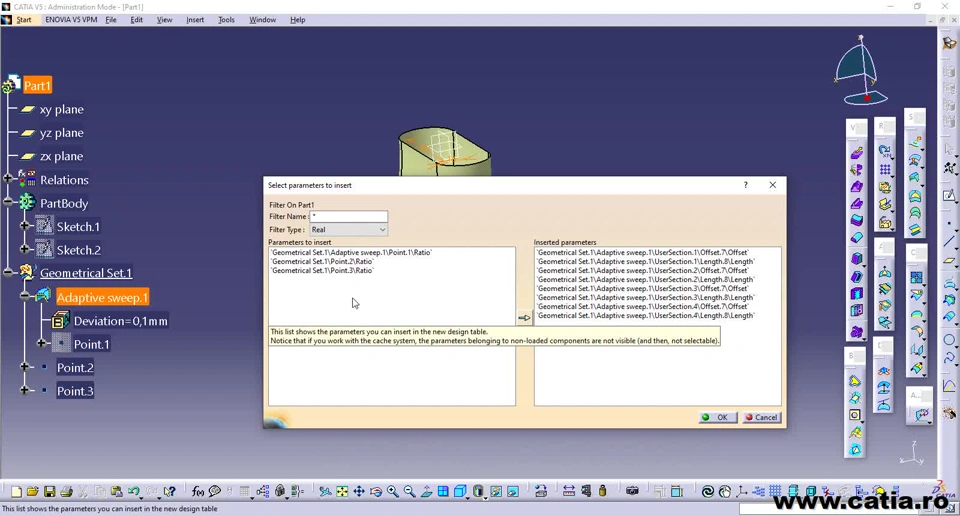
Task: Confirm the dialog with OK
Action: [x=718, y=417]
